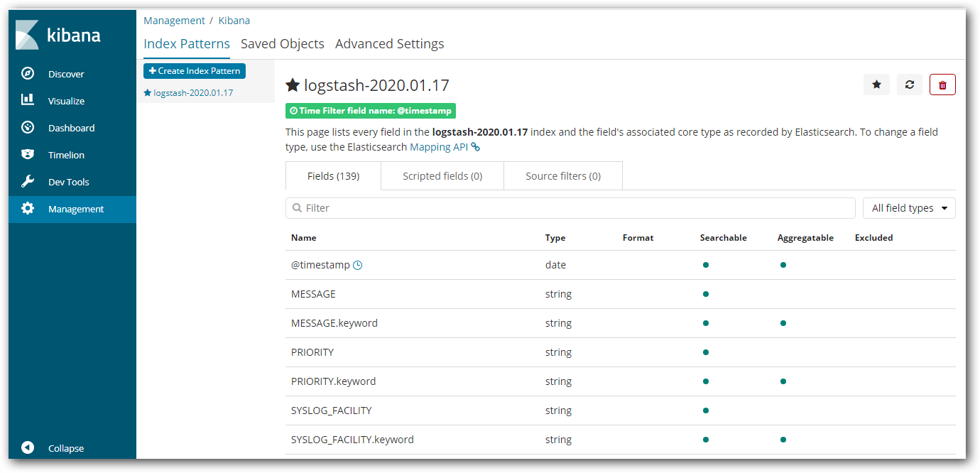980x473 pixels.
Task: Click the Create Index Pattern button
Action: pyautogui.click(x=195, y=71)
